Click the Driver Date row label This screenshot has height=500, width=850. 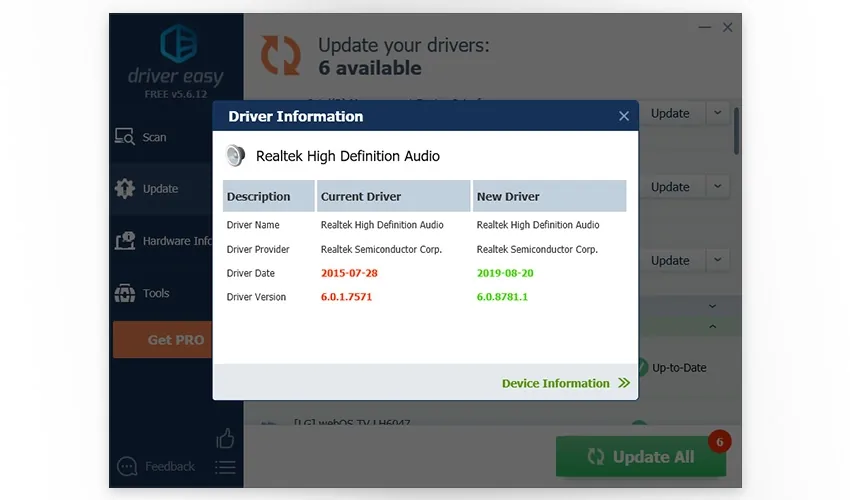click(x=250, y=273)
